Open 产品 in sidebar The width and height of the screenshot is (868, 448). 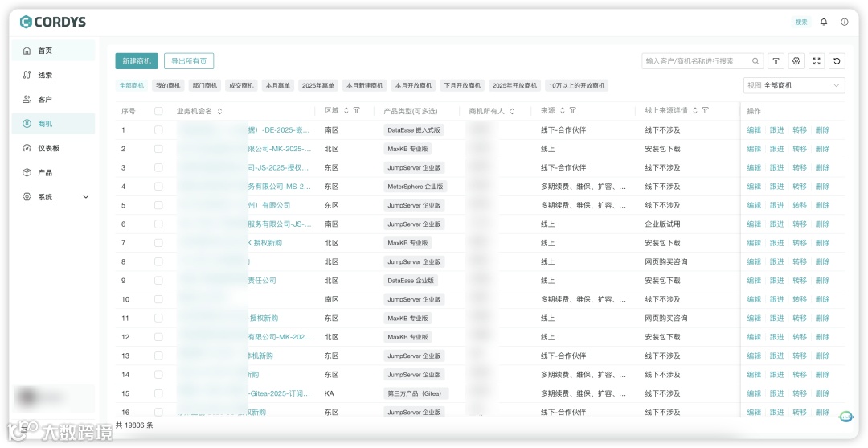click(53, 173)
